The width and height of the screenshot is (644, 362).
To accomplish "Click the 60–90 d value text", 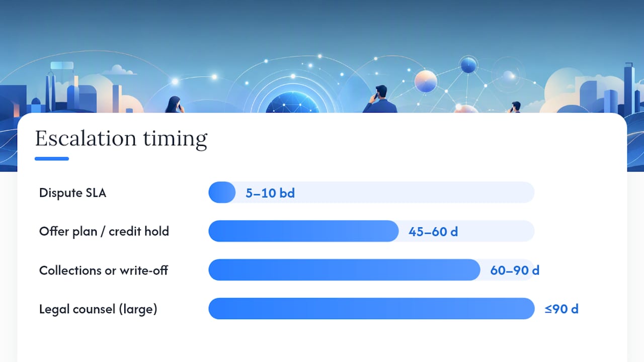I will (515, 270).
